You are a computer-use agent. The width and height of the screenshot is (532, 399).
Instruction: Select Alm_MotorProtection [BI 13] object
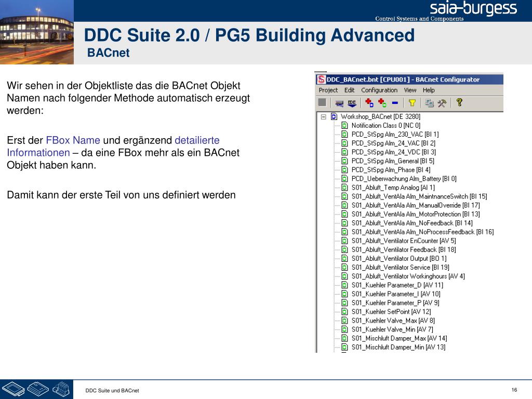tap(416, 214)
